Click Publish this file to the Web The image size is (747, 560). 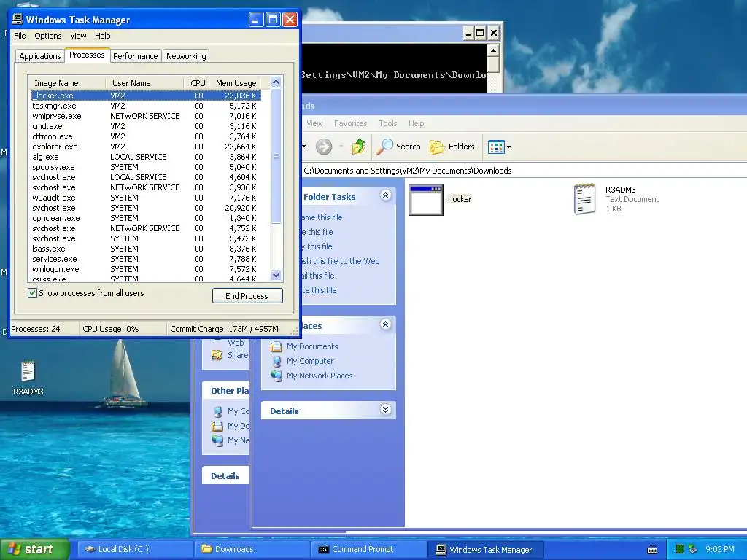341,261
